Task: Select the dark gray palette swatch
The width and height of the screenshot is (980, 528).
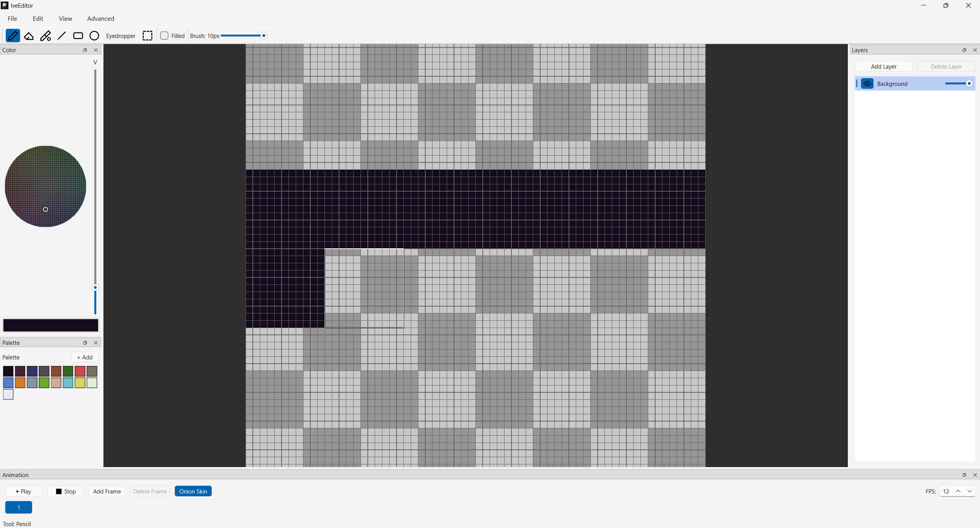Action: pos(44,371)
